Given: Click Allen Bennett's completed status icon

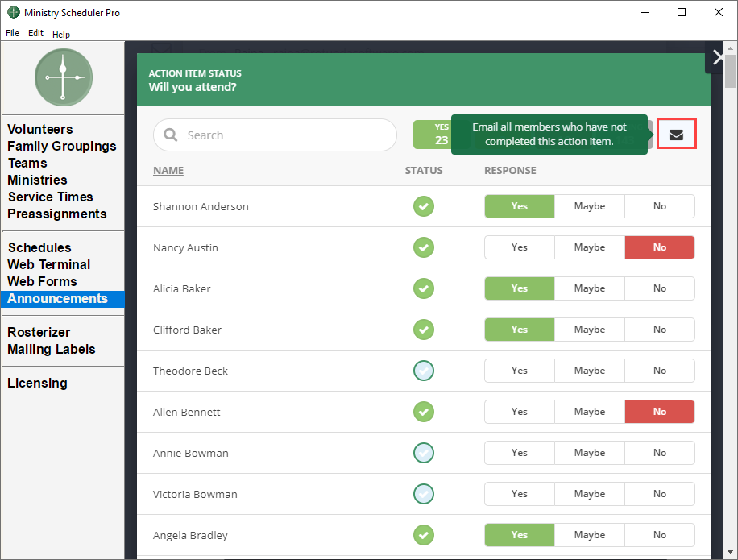Looking at the screenshot, I should click(424, 412).
